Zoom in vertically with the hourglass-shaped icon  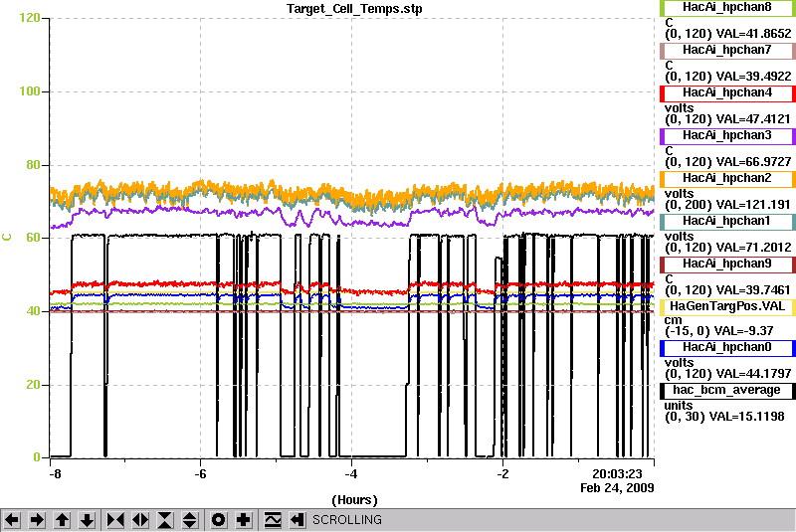[165, 520]
